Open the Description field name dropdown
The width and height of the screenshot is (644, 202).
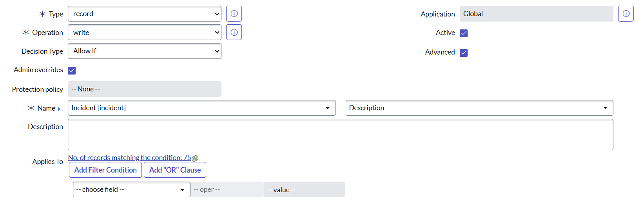(x=479, y=108)
